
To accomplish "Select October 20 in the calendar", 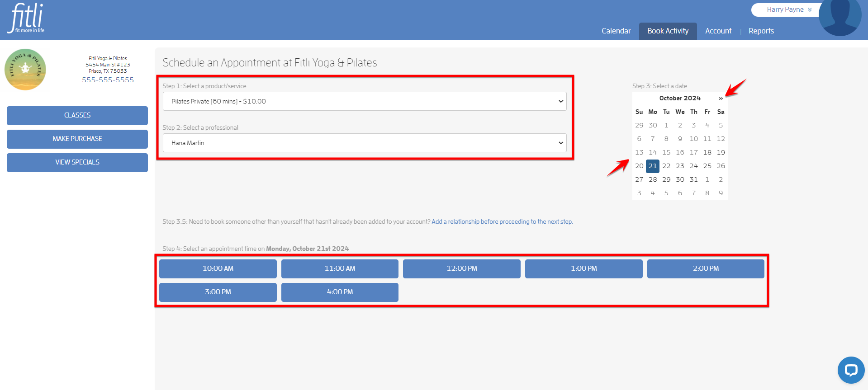I will pos(639,166).
